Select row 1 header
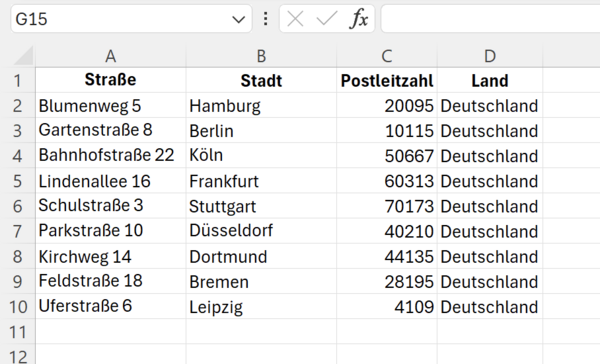The width and height of the screenshot is (600, 364). pos(18,80)
